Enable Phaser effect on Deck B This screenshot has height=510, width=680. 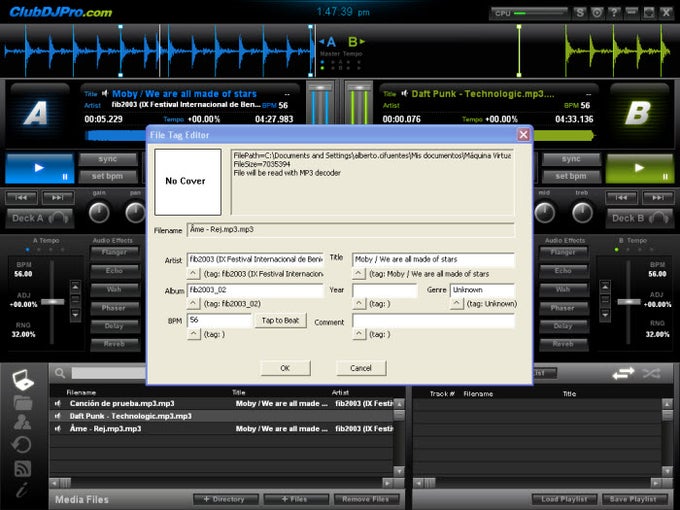[x=563, y=308]
